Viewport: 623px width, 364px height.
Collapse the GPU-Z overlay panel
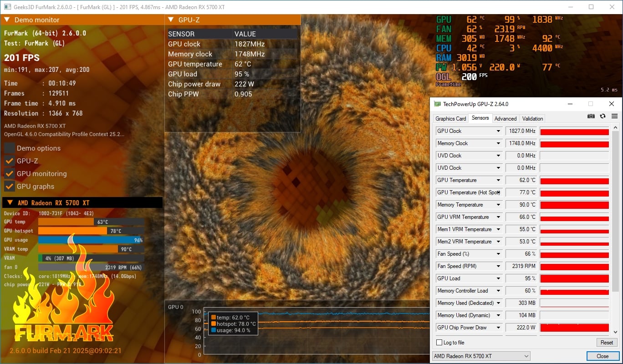(x=171, y=20)
